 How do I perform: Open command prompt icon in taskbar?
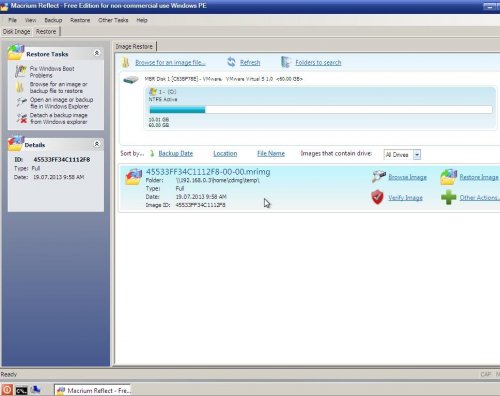coord(21,390)
